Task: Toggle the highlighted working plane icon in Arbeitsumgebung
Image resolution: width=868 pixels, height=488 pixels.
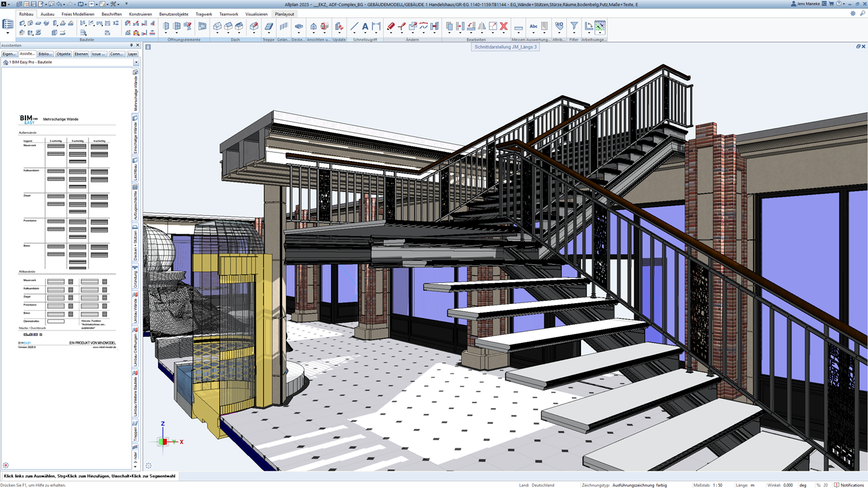Action: [600, 27]
